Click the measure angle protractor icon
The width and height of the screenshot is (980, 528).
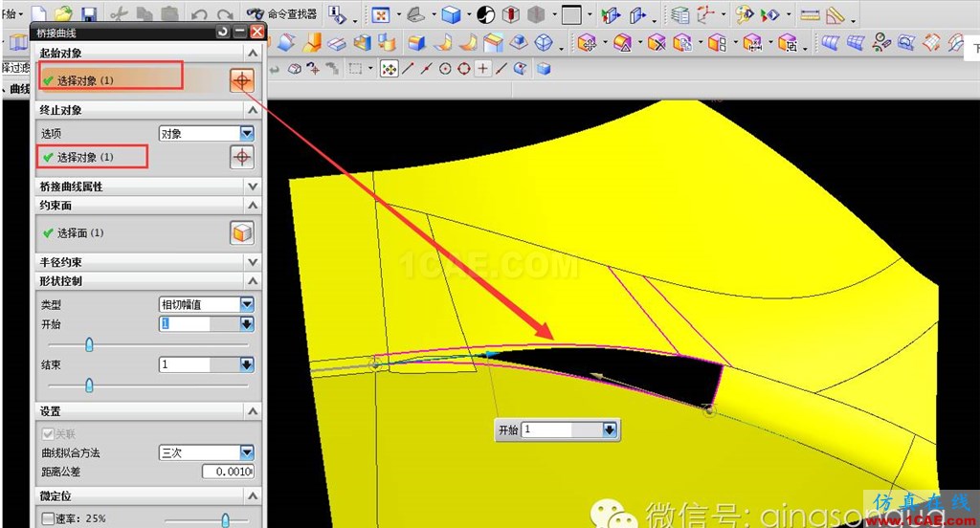(835, 14)
